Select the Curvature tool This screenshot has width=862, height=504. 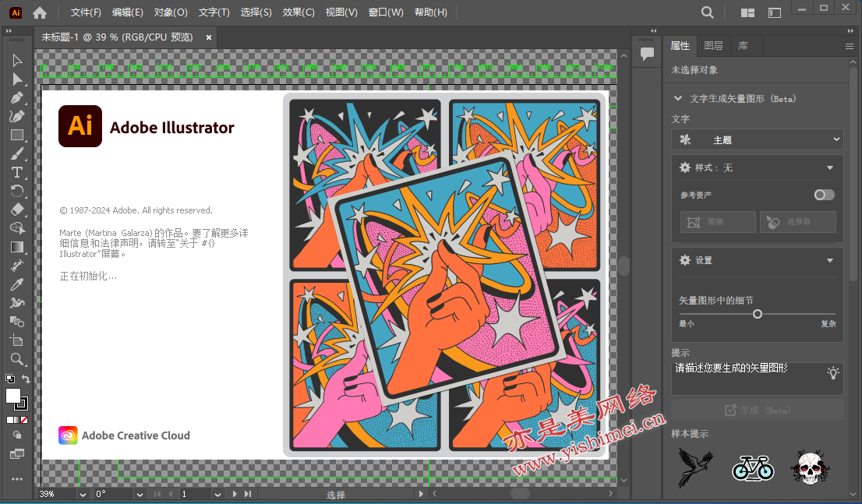tap(17, 117)
